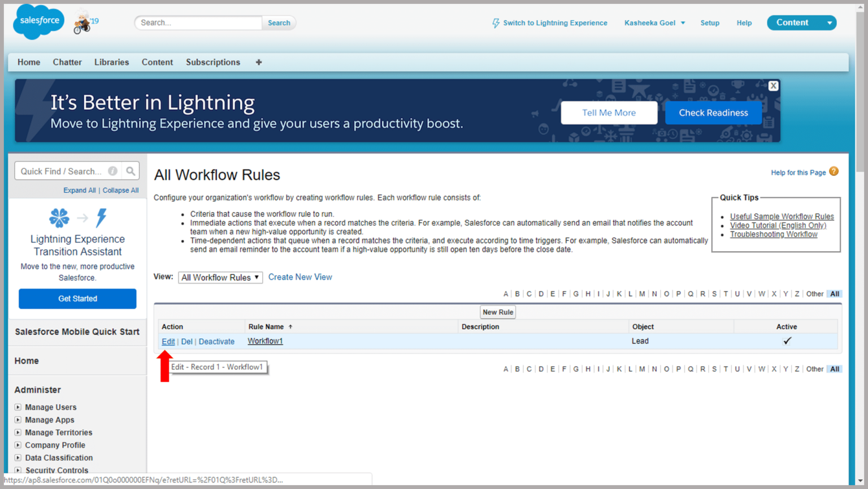
Task: Click the Salesforce logo
Action: pos(38,21)
